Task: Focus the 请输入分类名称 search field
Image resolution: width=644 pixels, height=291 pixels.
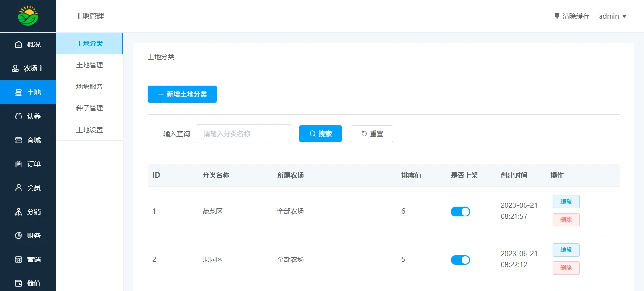Action: [x=244, y=134]
